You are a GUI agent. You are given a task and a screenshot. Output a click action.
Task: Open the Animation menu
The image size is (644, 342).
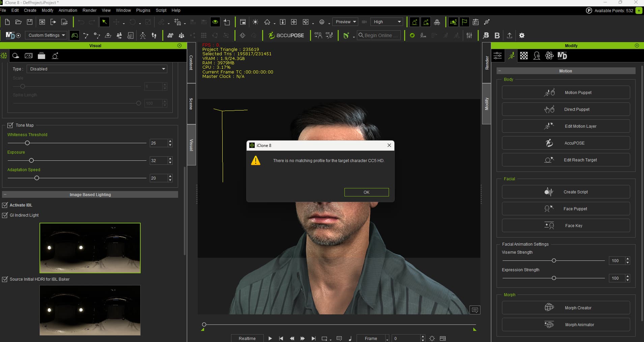[68, 10]
